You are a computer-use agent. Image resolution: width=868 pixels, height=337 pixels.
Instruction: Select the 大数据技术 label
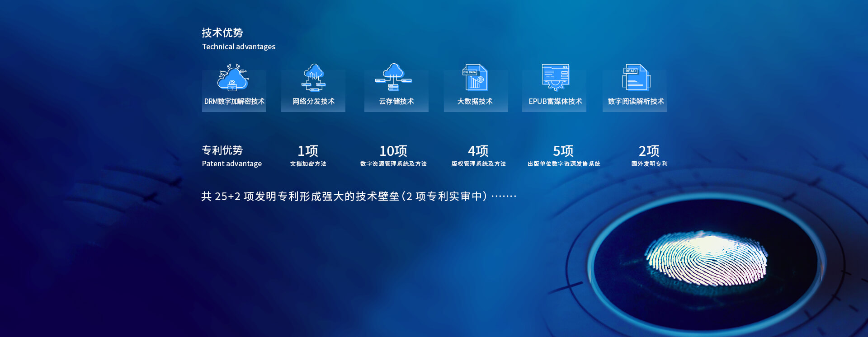pos(475,102)
